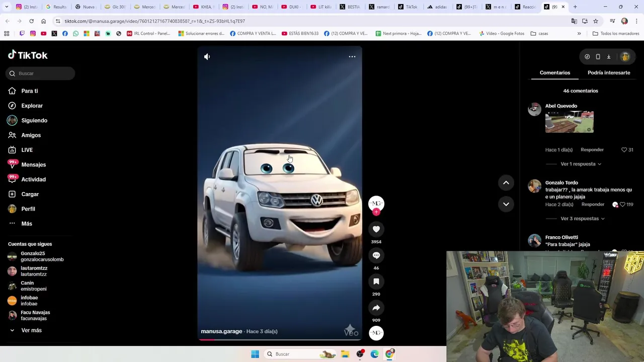Open comments via the speech bubble icon

[x=376, y=255]
